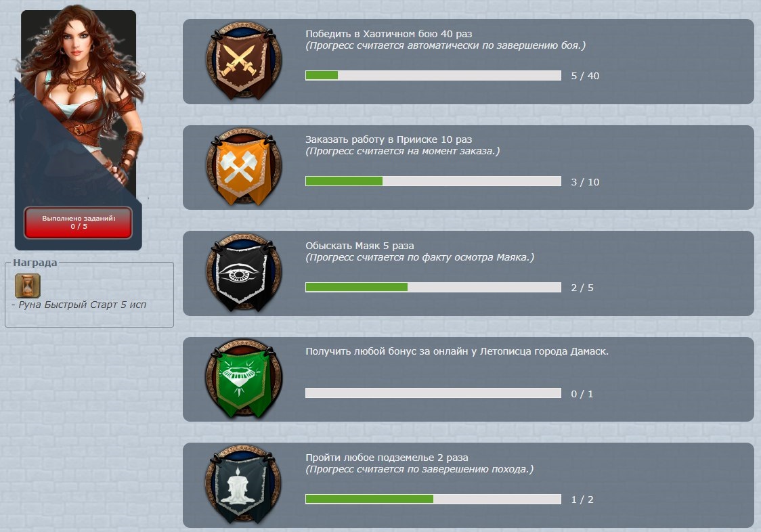Click reward text 'Руна Быстрый Старт 5 исп'
Viewport: 761px width, 532px height.
pyautogui.click(x=82, y=305)
